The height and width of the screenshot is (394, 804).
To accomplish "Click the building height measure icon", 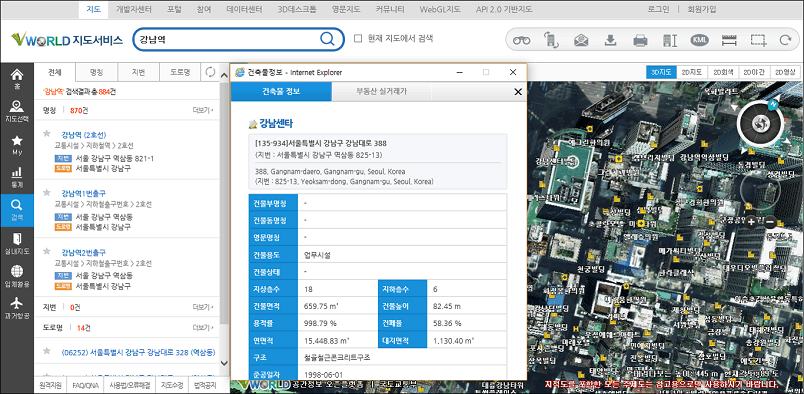I will click(670, 40).
